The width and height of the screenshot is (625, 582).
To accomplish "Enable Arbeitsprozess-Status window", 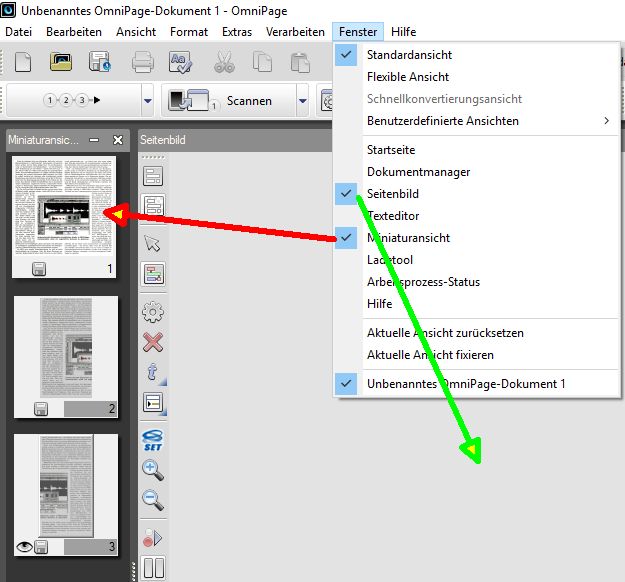I will [477, 282].
